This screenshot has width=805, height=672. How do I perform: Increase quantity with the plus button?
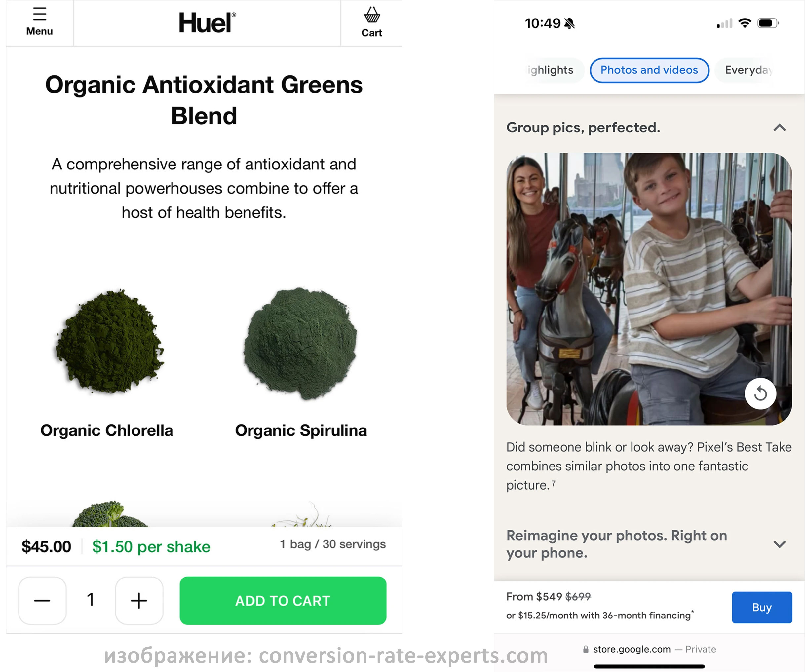point(139,600)
